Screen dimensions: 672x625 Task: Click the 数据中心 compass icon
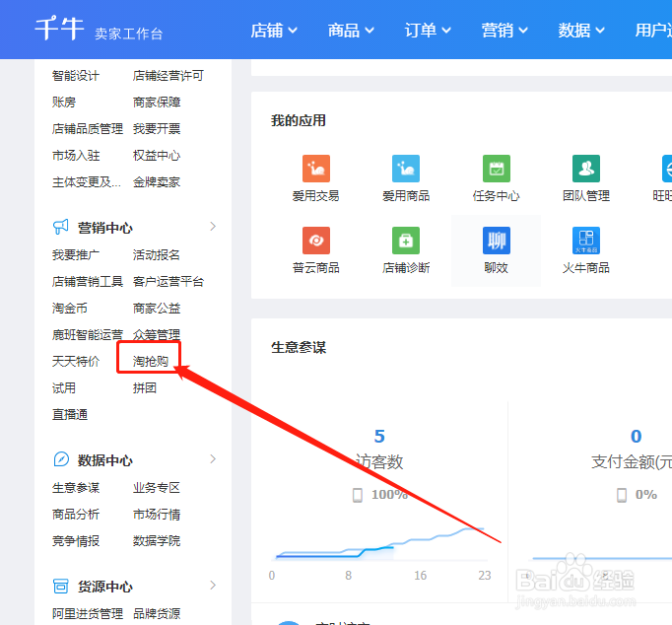click(61, 459)
